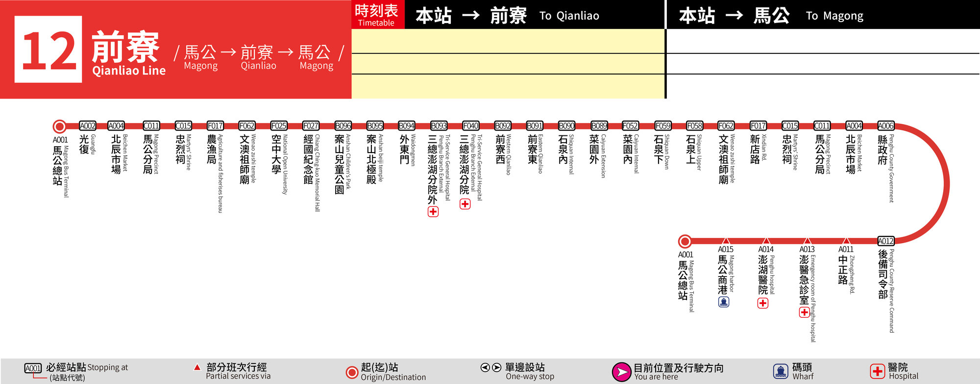Click stop code box A012
The width and height of the screenshot is (980, 384).
click(x=885, y=241)
